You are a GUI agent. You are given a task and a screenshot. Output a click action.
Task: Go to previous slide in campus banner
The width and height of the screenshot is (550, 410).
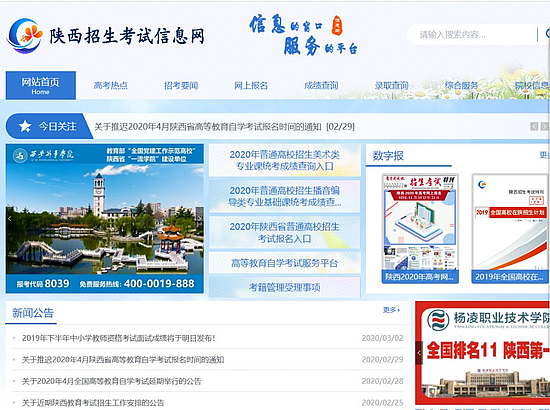tap(9, 219)
